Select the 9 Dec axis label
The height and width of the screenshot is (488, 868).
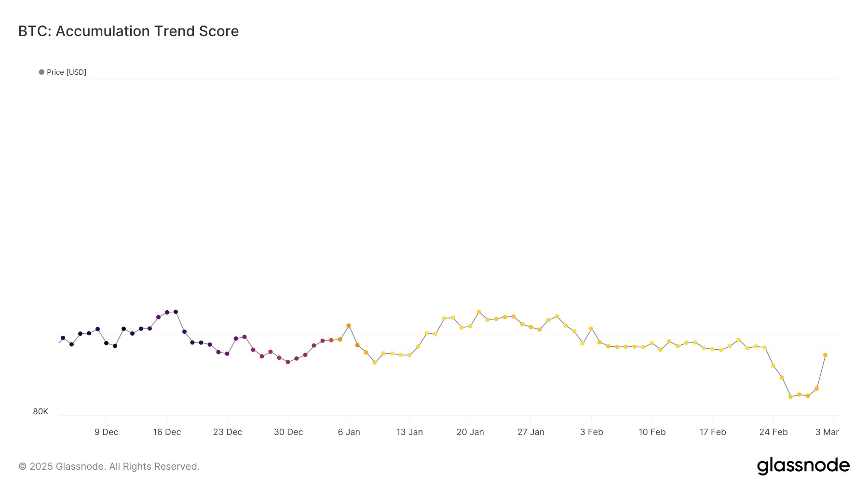tap(106, 432)
